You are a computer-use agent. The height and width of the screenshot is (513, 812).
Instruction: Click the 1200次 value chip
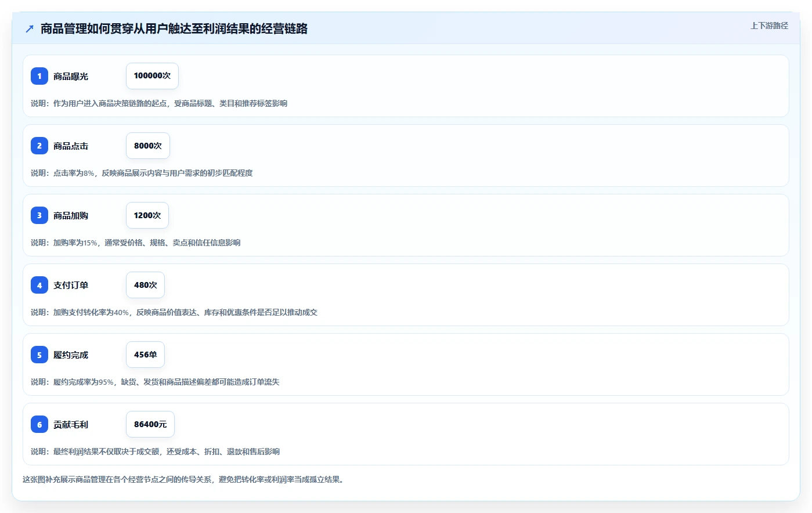(147, 215)
